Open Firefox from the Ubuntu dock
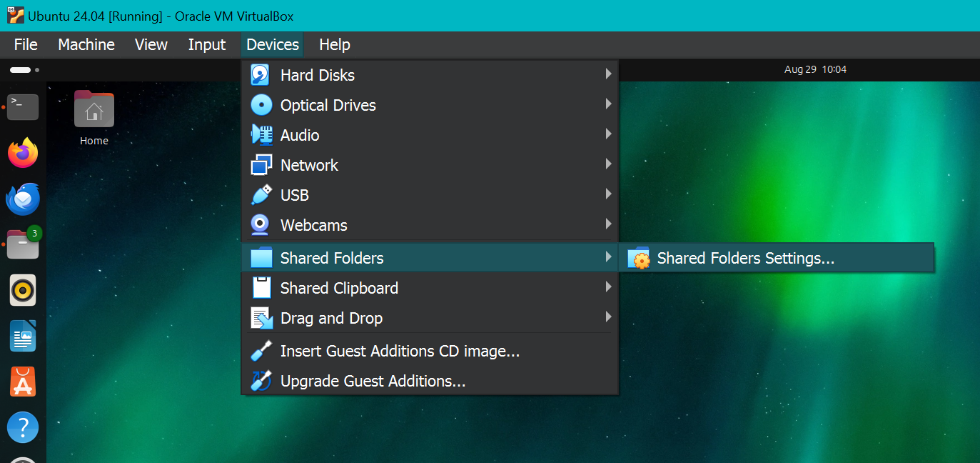This screenshot has width=980, height=463. click(23, 153)
